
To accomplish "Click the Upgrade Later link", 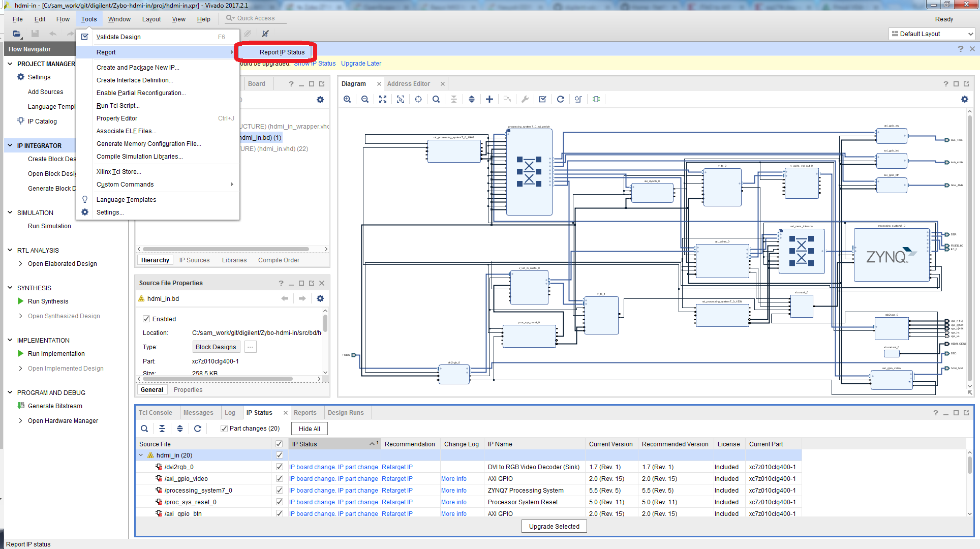I will point(361,64).
